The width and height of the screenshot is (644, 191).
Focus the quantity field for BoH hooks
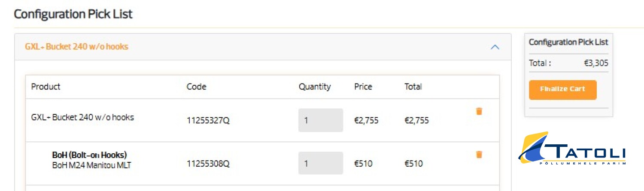click(x=320, y=163)
